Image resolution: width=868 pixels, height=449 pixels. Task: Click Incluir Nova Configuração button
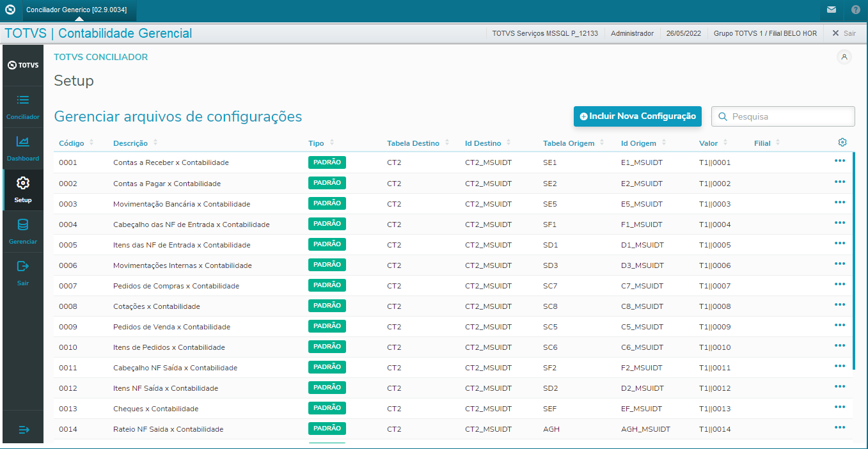[x=638, y=116]
